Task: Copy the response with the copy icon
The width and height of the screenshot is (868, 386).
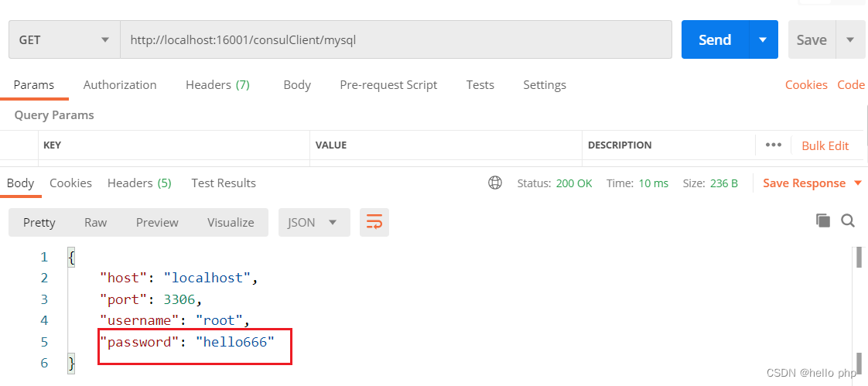Action: tap(823, 221)
